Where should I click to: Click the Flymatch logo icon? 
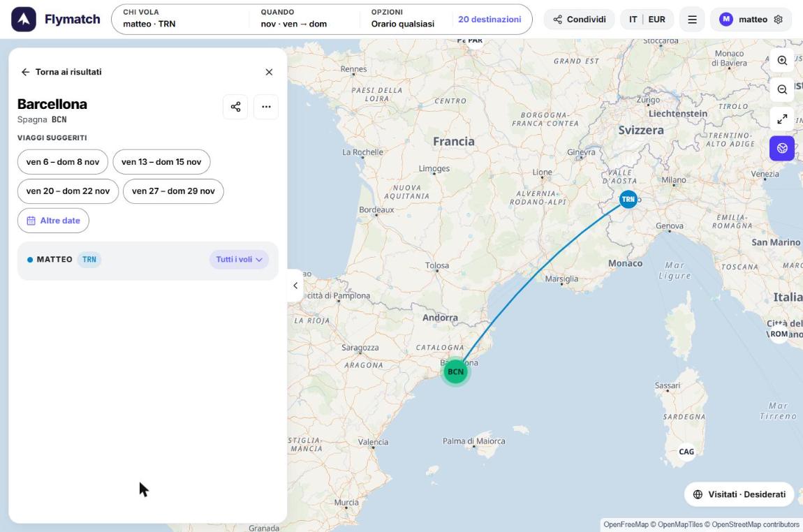point(24,20)
